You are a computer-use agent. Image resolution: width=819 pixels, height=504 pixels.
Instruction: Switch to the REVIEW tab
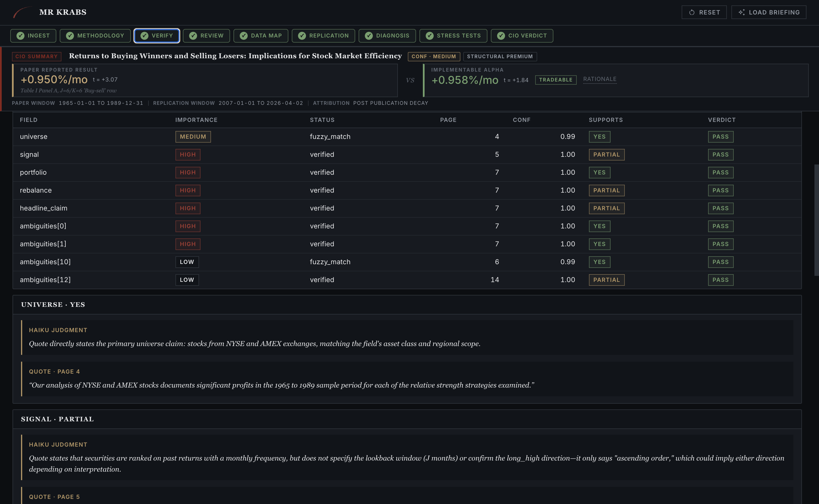pyautogui.click(x=206, y=36)
